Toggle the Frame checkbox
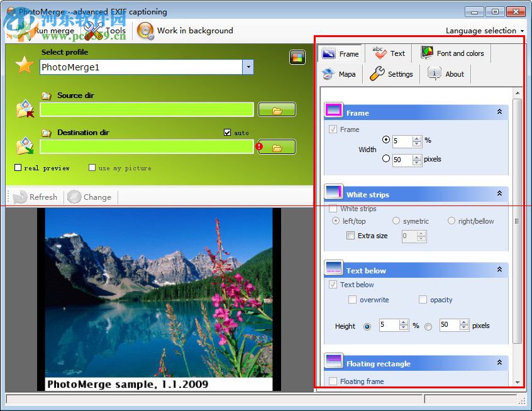This screenshot has height=411, width=532. [333, 129]
